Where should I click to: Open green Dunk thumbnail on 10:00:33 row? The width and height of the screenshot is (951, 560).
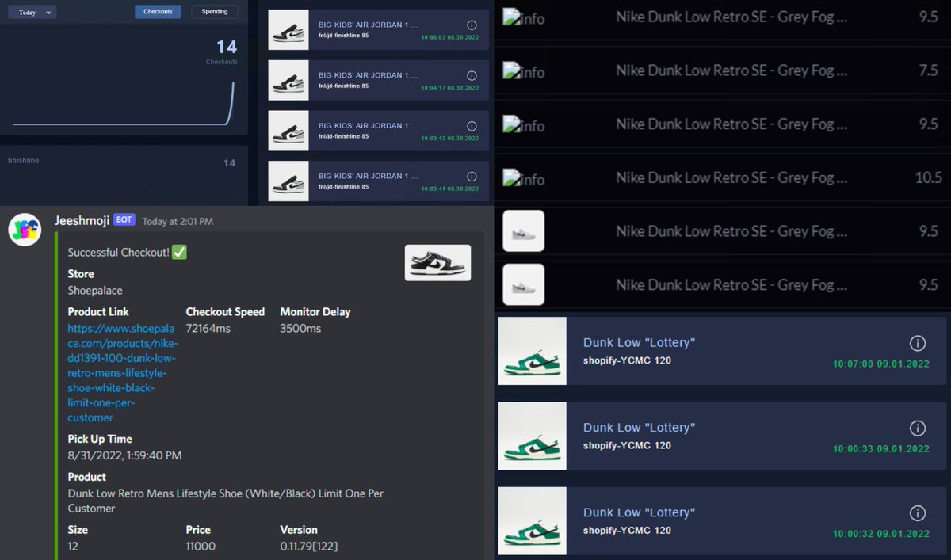click(533, 436)
